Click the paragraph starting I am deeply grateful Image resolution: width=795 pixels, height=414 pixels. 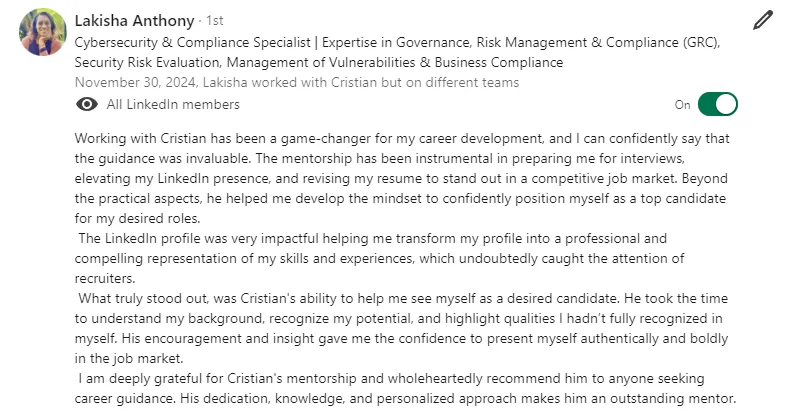click(x=406, y=389)
